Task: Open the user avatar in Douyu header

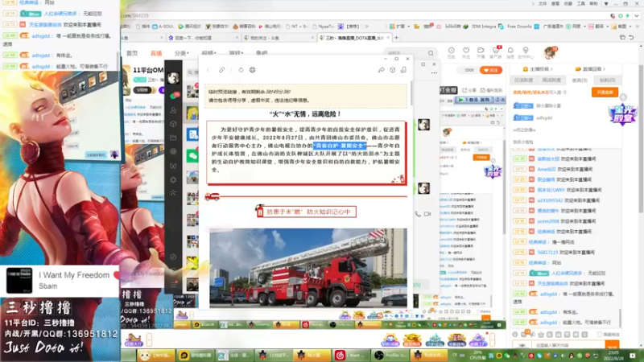Action: click(x=549, y=52)
